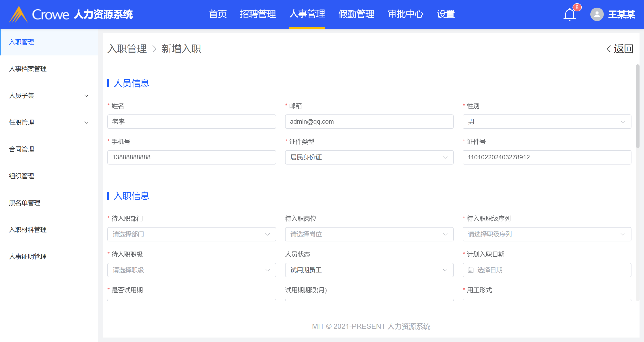Click the Crowe logo icon
Viewport: 644px width, 342px height.
click(18, 15)
